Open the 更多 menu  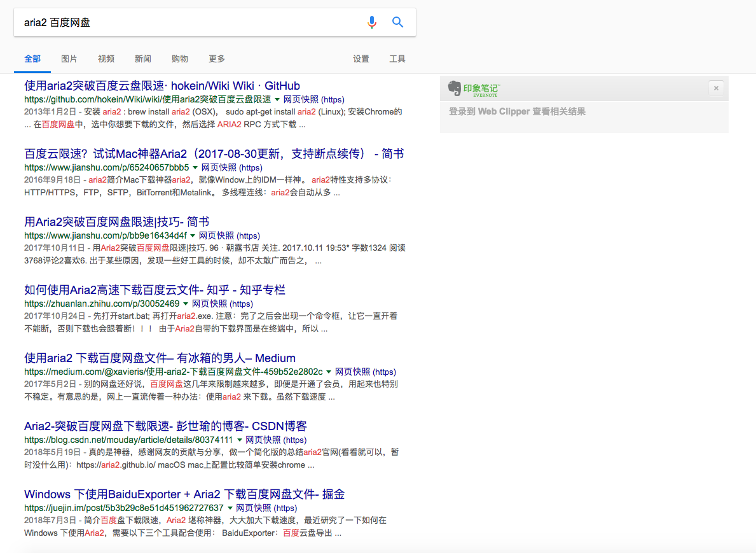[216, 59]
